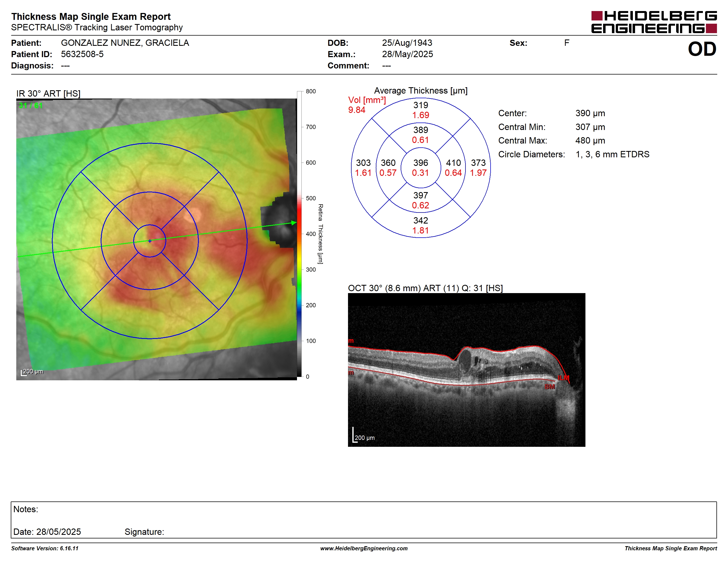
Task: Click the retina thickness color scale bar
Action: tap(299, 234)
